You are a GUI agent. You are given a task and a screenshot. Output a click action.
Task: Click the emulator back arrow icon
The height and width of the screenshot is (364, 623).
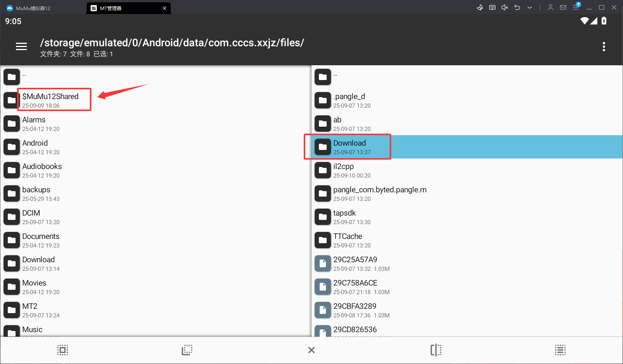517,7
